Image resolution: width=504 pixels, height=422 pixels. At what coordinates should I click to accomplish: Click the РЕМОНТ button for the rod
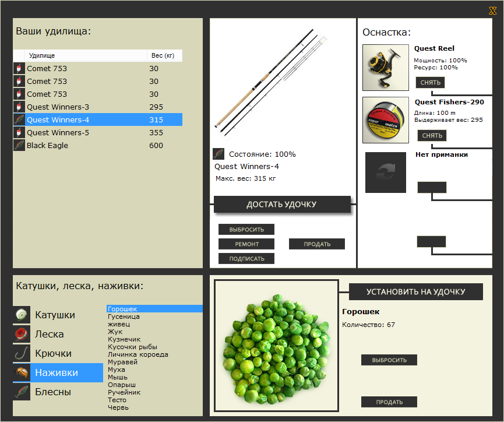[x=246, y=244]
